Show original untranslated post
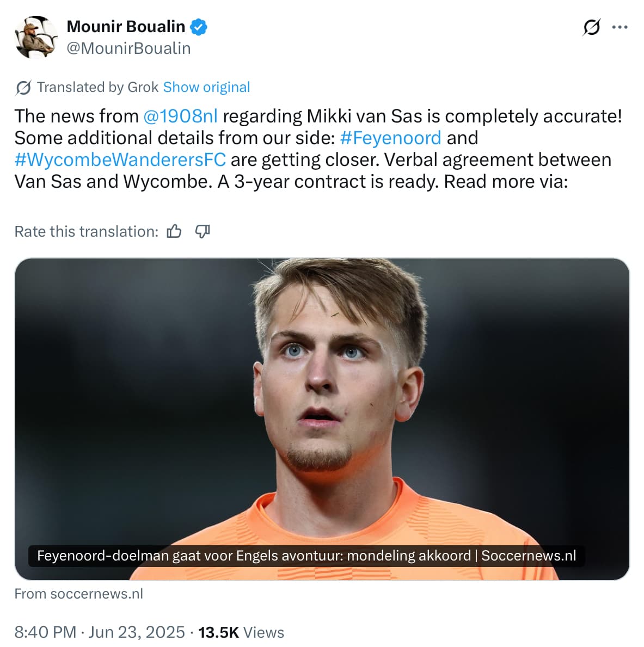Viewport: 644px width, 647px height. (x=206, y=87)
